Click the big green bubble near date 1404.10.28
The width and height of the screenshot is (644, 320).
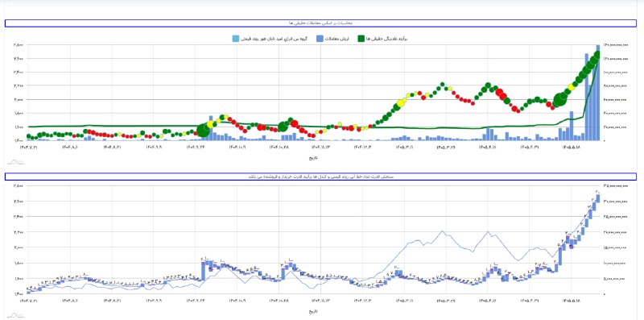(283, 127)
